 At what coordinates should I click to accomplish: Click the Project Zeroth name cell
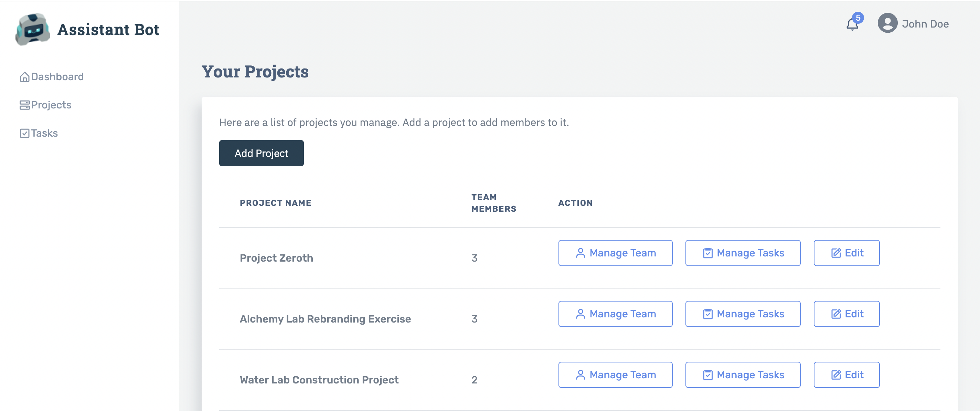(276, 258)
